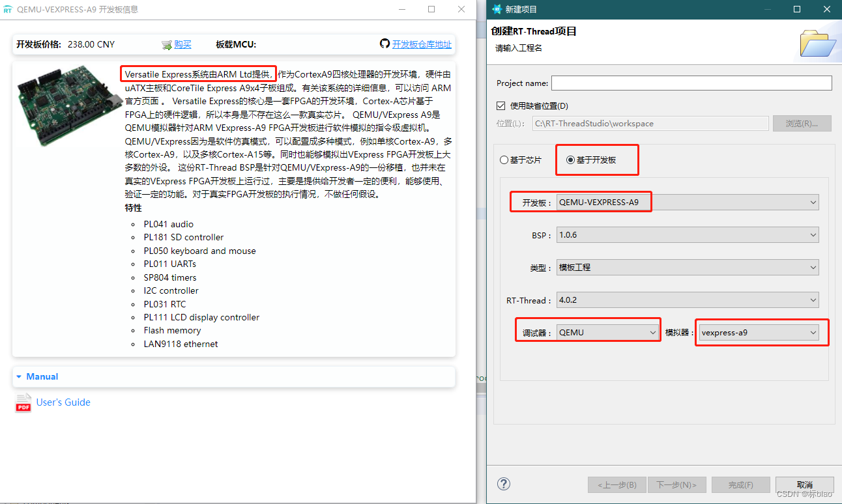This screenshot has width=842, height=504.
Task: Uncheck the 使用缺省位置(D) checkbox
Action: point(501,105)
